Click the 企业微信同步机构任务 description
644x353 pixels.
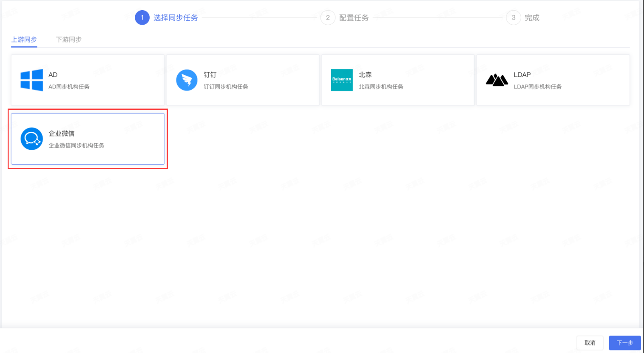pos(77,145)
